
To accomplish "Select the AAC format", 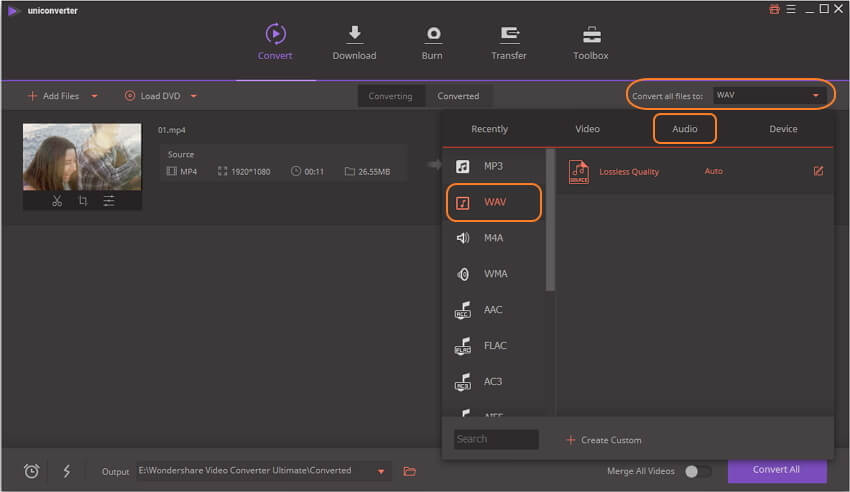I will tap(493, 309).
